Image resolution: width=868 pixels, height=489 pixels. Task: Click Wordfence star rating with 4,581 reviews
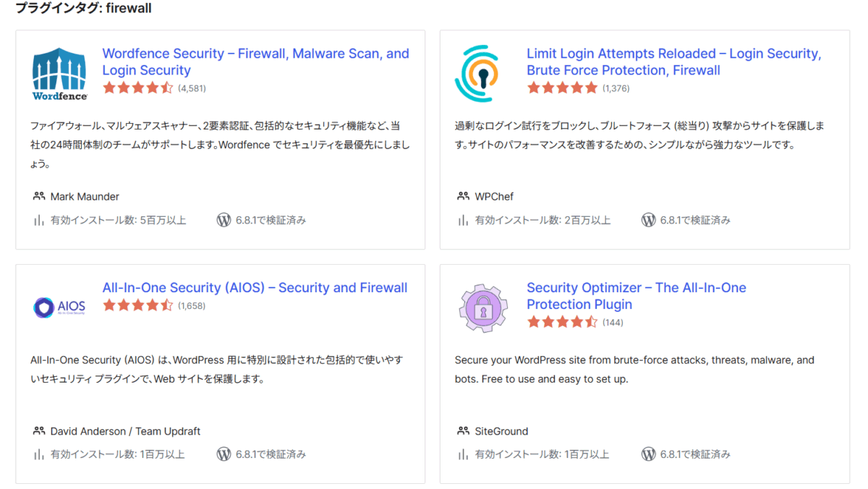pos(138,88)
